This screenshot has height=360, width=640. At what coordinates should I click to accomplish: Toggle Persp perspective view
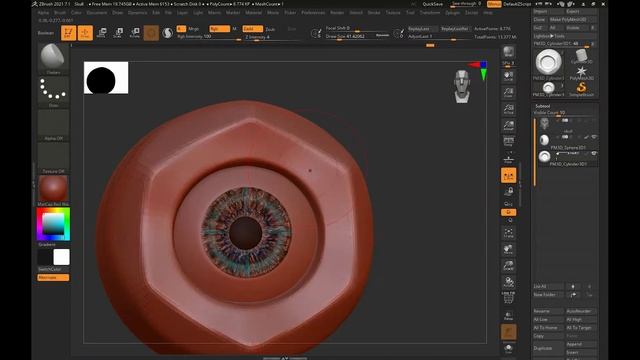(509, 142)
